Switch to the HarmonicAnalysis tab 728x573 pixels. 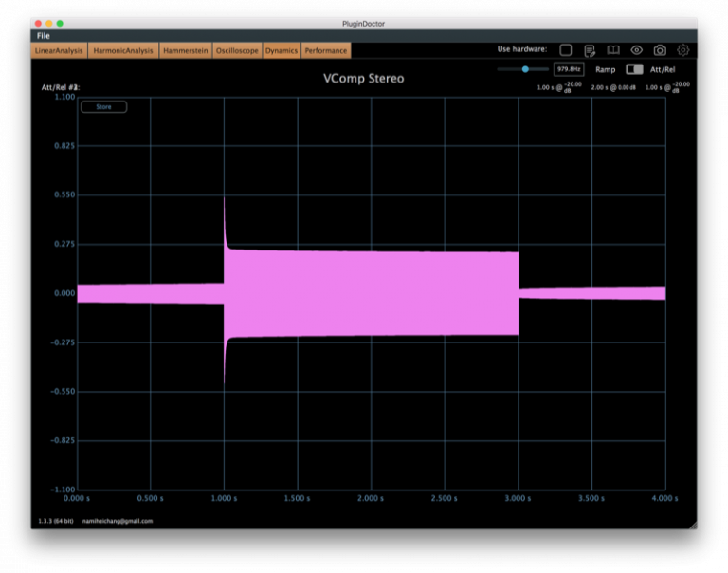click(123, 50)
